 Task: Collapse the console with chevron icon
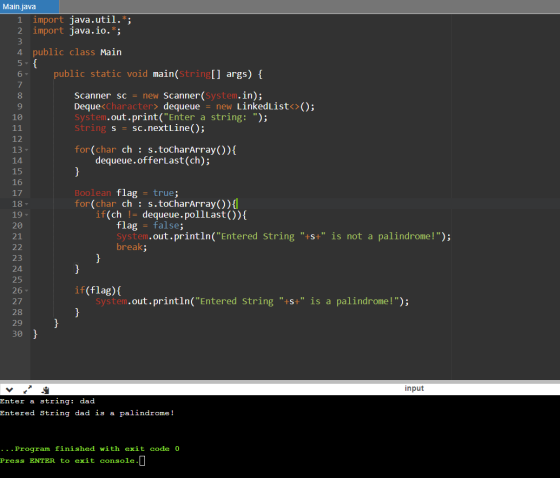[10, 389]
